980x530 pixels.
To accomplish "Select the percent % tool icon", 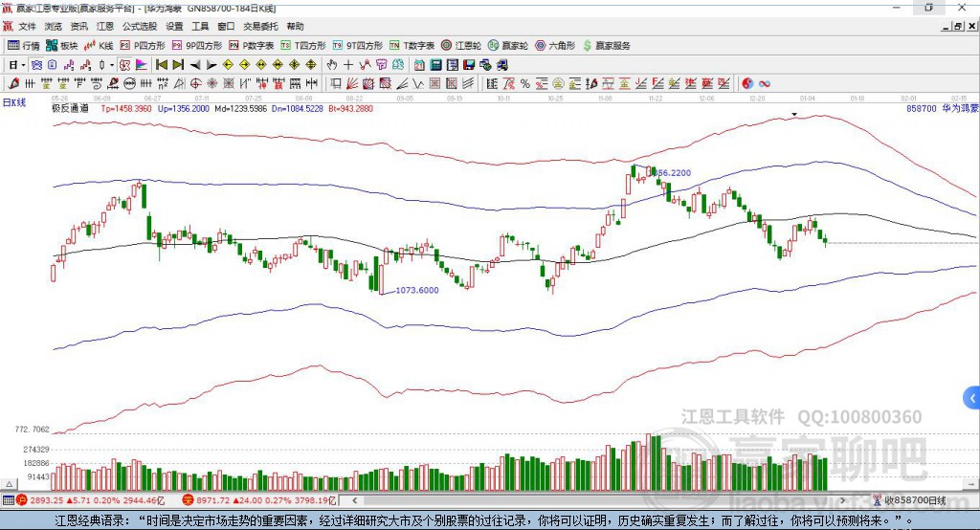I will [x=525, y=83].
